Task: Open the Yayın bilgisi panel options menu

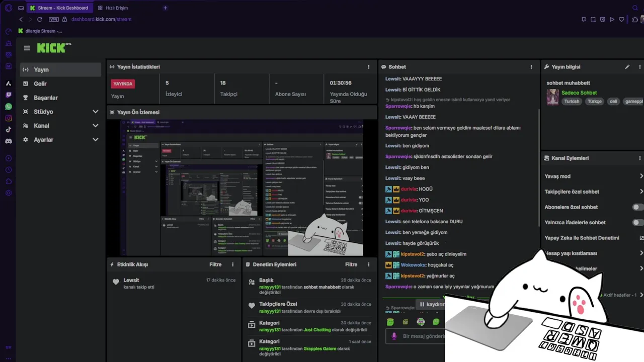Action: click(x=641, y=67)
